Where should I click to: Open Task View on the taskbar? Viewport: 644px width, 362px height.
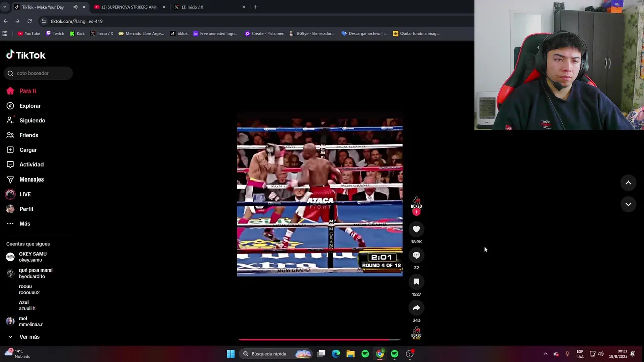pos(321,354)
